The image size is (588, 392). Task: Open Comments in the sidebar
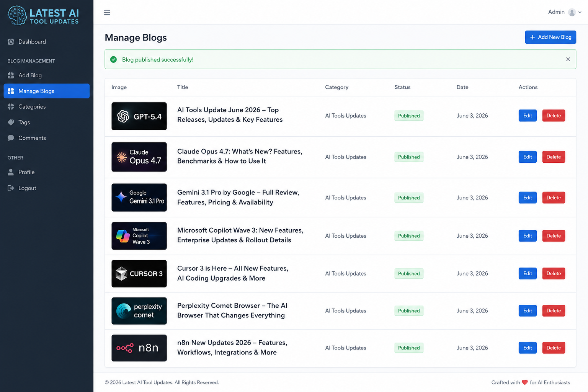point(47,138)
